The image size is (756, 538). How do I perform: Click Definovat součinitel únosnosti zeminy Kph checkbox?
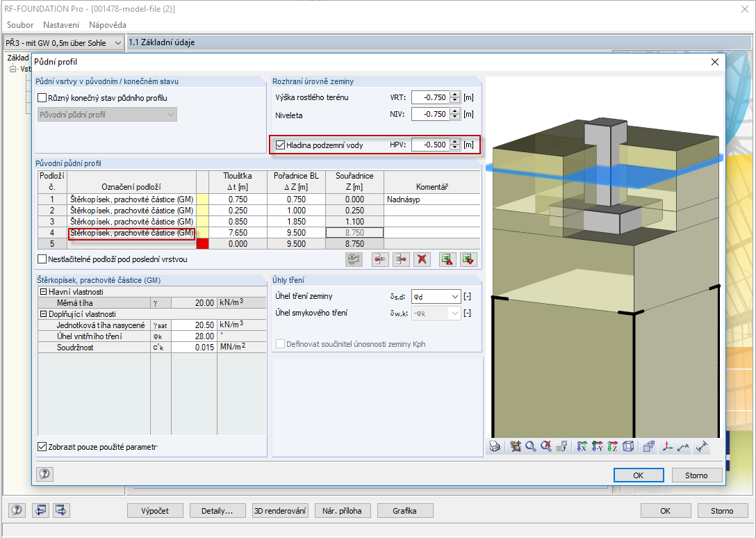pos(280,344)
